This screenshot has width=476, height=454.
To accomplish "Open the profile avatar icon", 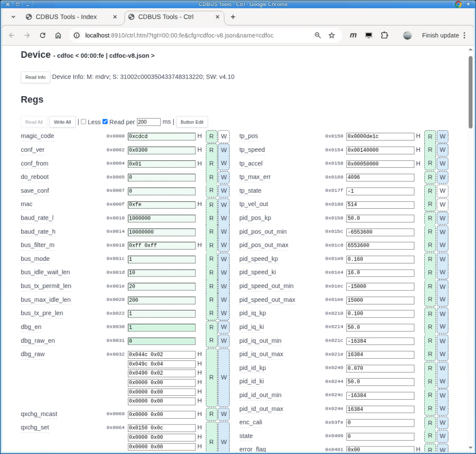I will (x=407, y=35).
